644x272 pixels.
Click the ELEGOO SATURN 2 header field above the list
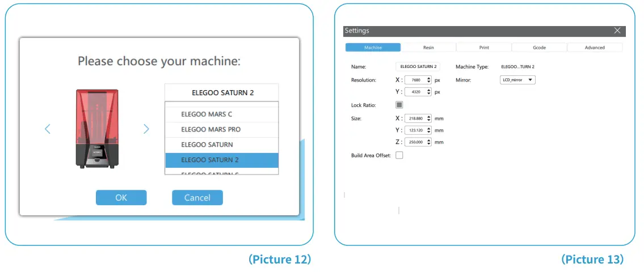pyautogui.click(x=222, y=93)
